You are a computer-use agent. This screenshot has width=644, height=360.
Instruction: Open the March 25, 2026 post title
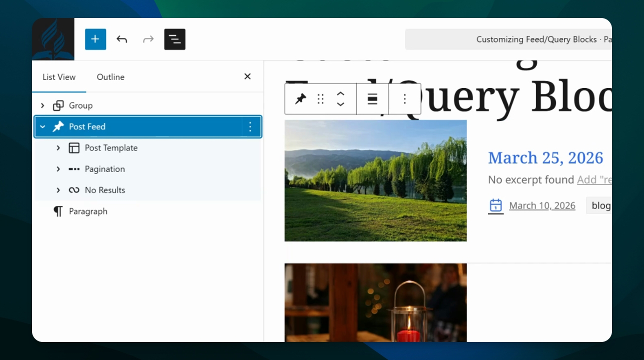click(545, 158)
